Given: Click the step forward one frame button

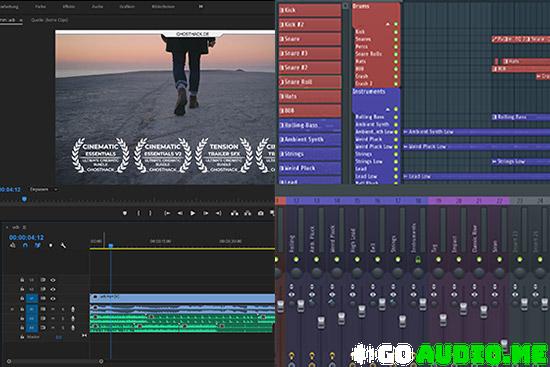Looking at the screenshot, I should coord(206,213).
